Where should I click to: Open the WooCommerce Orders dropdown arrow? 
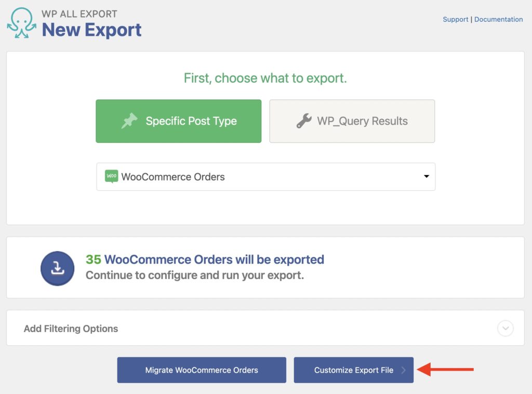pos(426,177)
